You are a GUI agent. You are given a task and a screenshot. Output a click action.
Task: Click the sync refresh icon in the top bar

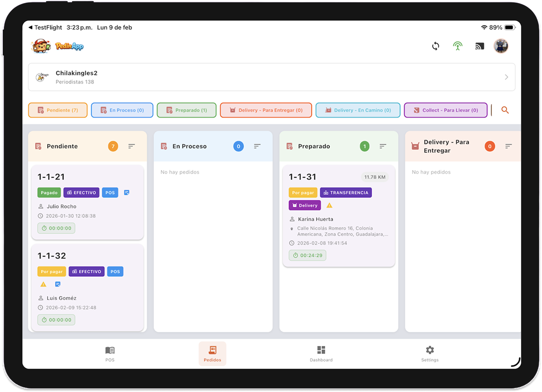(435, 46)
